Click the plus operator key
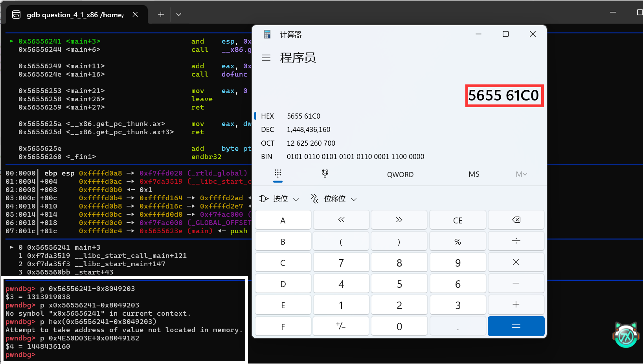The width and height of the screenshot is (643, 364). pyautogui.click(x=516, y=305)
